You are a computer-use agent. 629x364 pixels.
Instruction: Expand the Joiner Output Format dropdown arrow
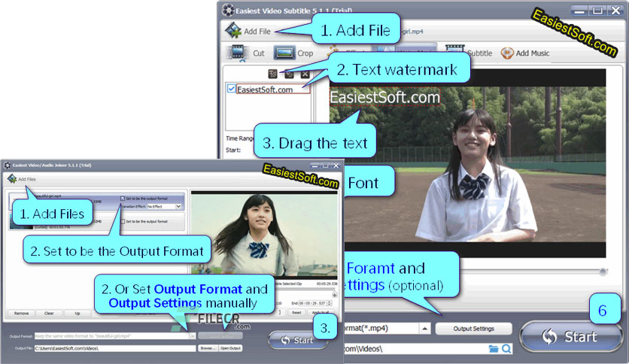[193, 336]
